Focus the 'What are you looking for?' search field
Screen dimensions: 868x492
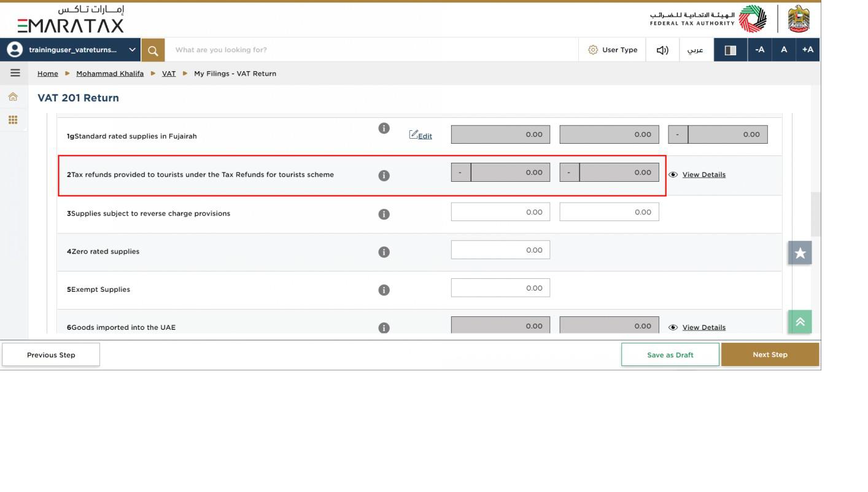tap(371, 50)
